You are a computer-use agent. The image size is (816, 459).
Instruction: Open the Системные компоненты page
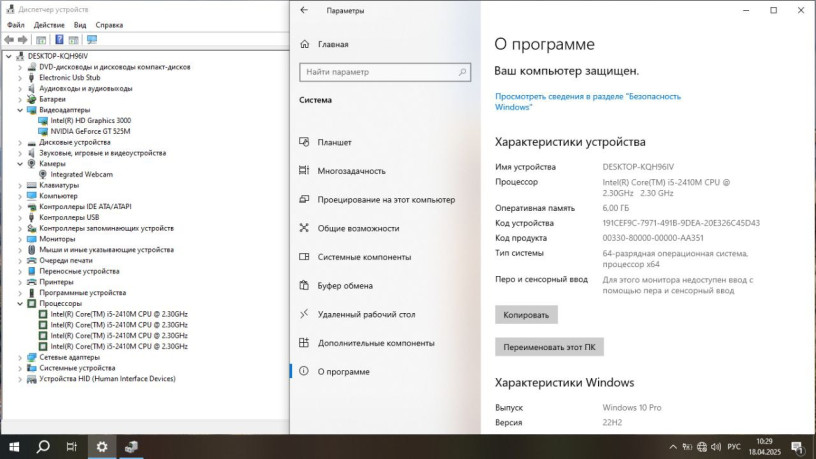364,257
